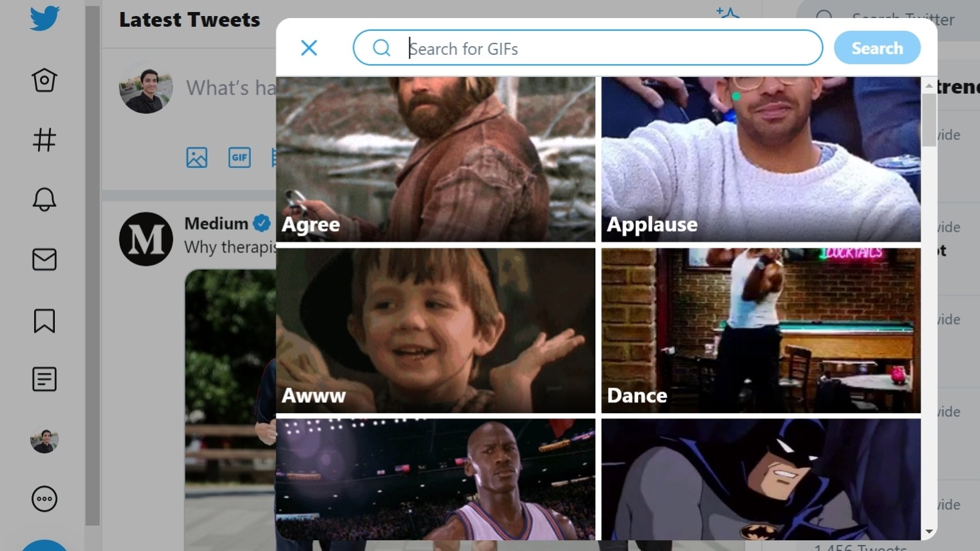Close the GIF picker with the X
Viewport: 980px width, 551px height.
pos(308,48)
